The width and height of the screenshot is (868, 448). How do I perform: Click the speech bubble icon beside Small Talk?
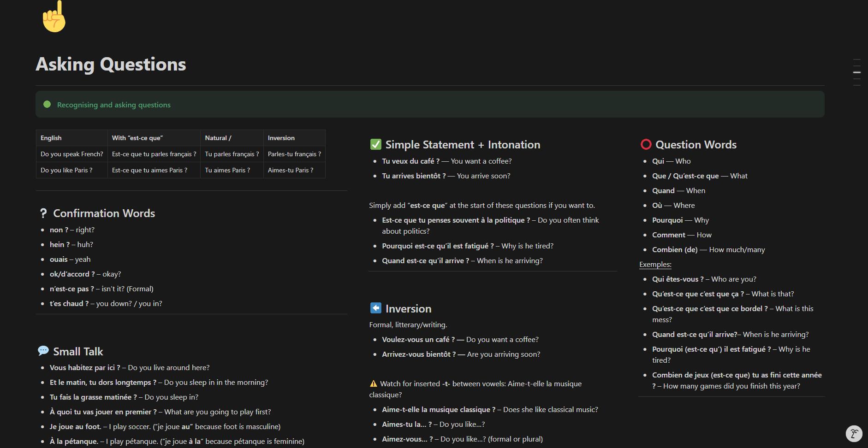[x=43, y=351]
